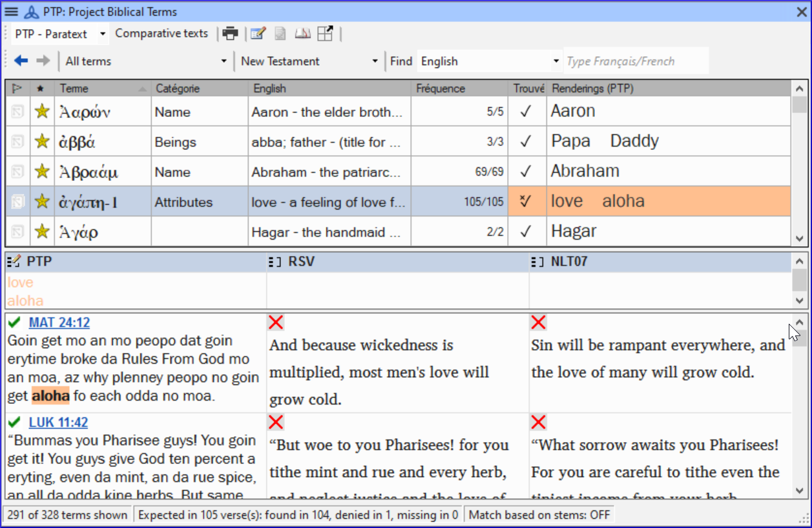Open the All terms filter dropdown
Screen dimensions: 812x528
(x=224, y=61)
